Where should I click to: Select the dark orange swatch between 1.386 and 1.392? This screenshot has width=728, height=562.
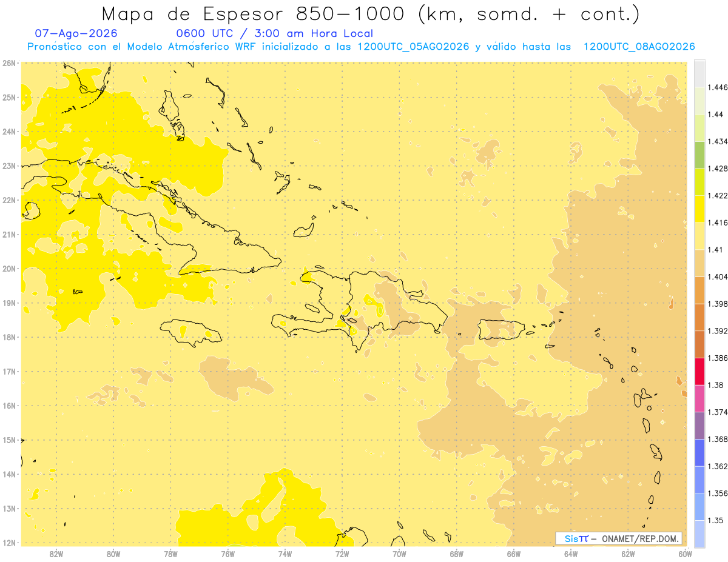tap(699, 344)
